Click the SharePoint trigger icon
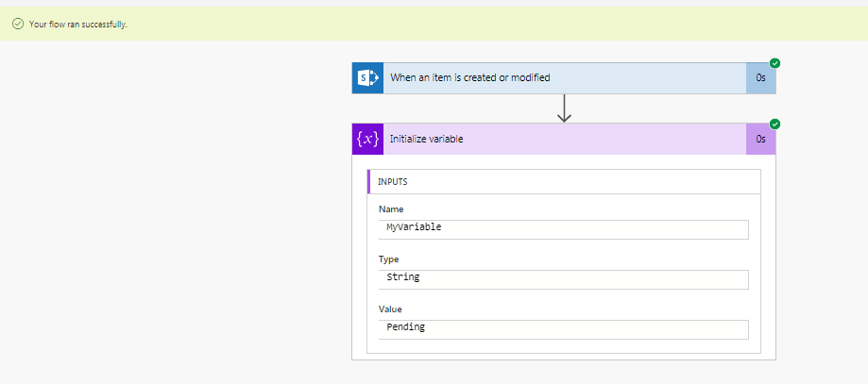Viewport: 868px width, 384px height. (x=367, y=78)
